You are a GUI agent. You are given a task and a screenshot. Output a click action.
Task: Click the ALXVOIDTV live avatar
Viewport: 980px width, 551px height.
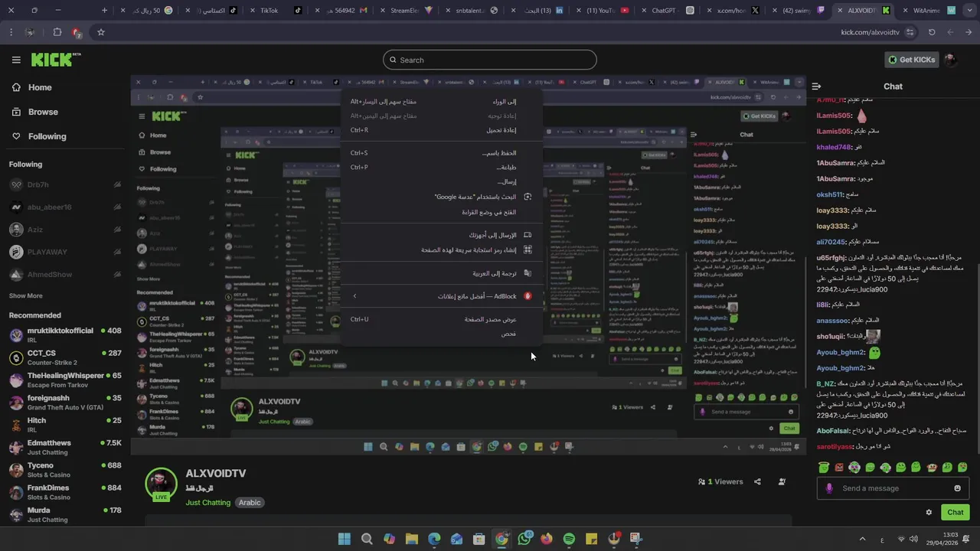pos(161,484)
